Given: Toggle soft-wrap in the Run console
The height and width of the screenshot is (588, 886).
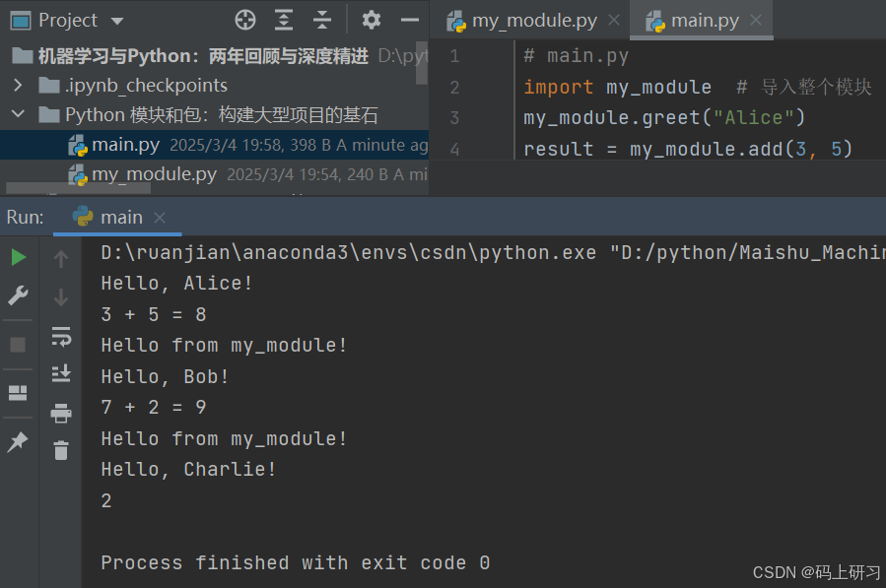Looking at the screenshot, I should click(x=61, y=336).
